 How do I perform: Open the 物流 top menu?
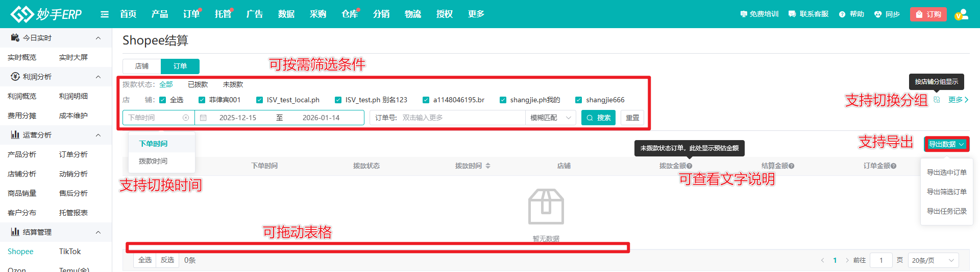413,14
